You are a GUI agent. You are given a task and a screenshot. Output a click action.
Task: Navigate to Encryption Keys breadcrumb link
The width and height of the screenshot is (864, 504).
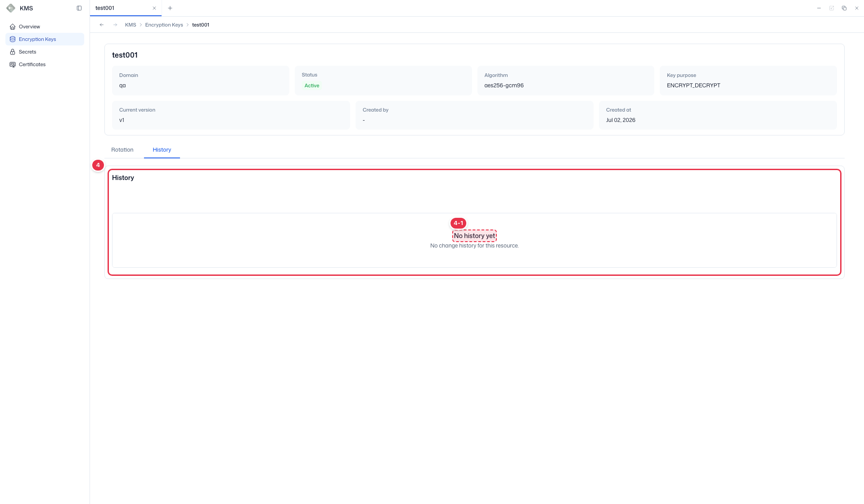164,25
